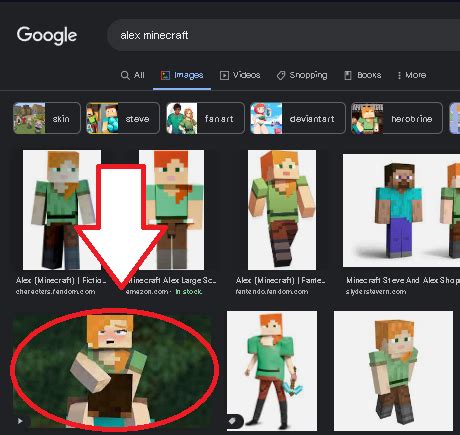Screen dimensions: 460x435
Task: Apply the herobrine filter chip
Action: click(397, 118)
